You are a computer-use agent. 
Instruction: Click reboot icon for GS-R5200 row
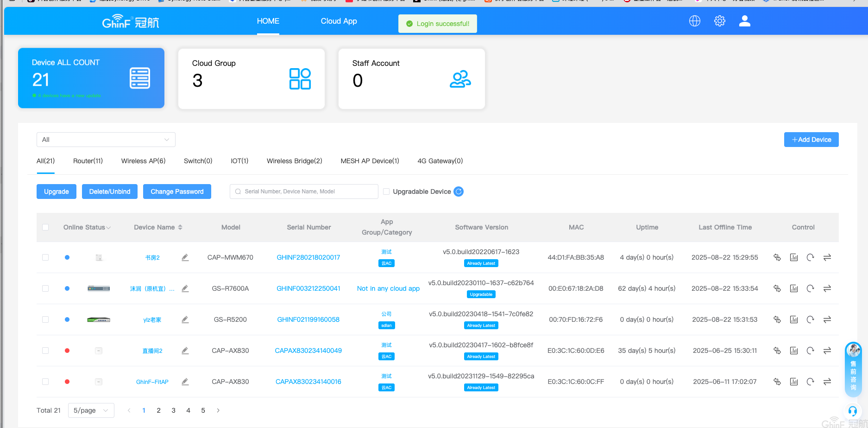coord(810,319)
